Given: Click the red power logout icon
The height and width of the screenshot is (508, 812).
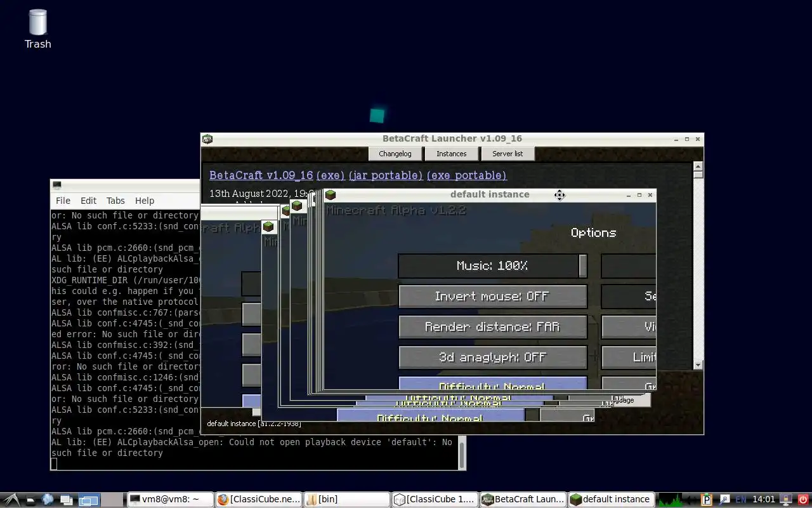Looking at the screenshot, I should point(802,500).
